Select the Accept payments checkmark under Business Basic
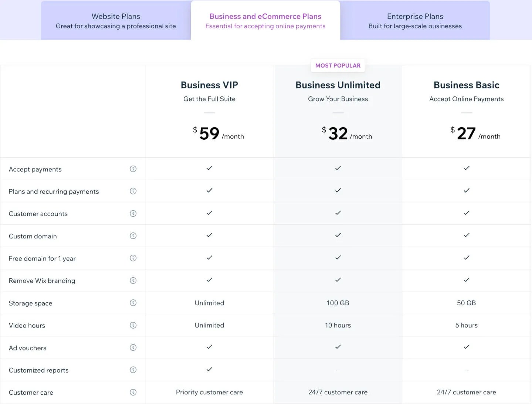 pyautogui.click(x=466, y=168)
